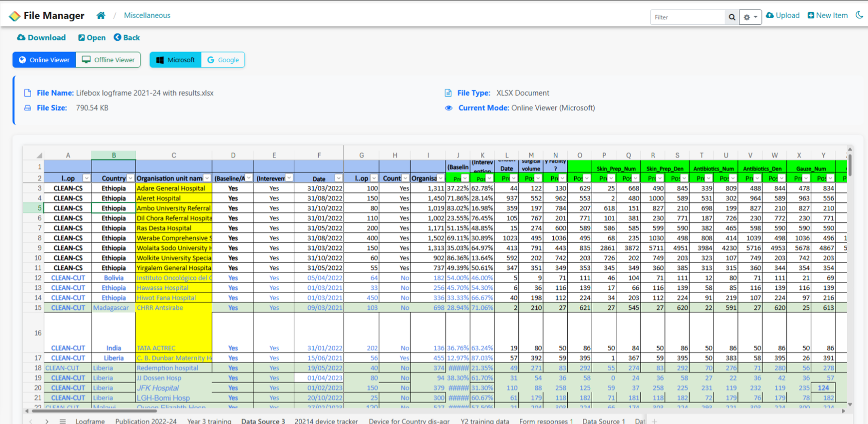Toggle dark mode moon icon
Image resolution: width=868 pixels, height=424 pixels.
(859, 15)
